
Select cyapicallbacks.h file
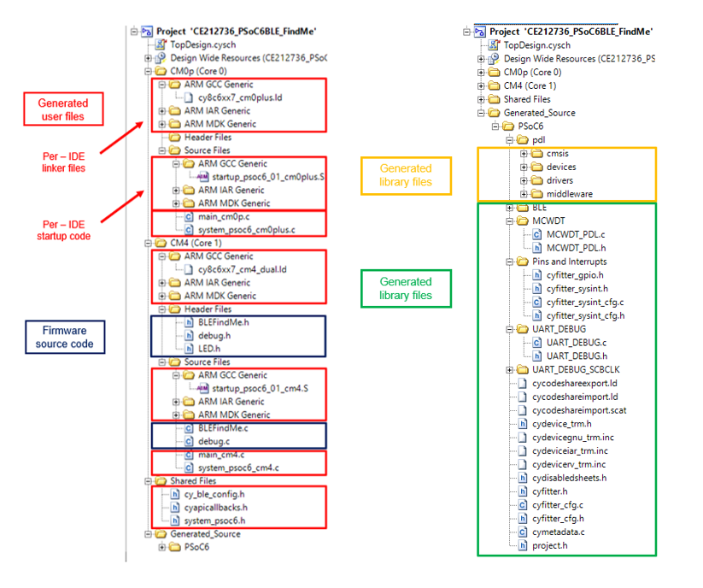(x=215, y=508)
